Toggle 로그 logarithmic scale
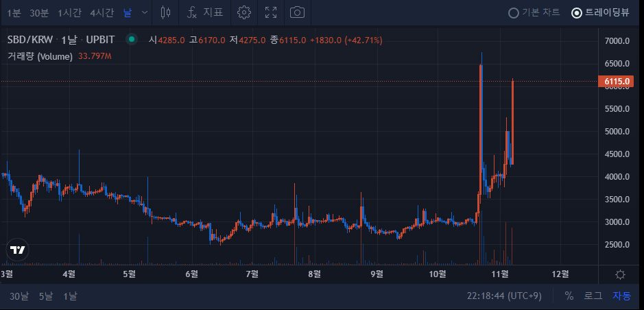The height and width of the screenshot is (310, 644). click(x=593, y=296)
